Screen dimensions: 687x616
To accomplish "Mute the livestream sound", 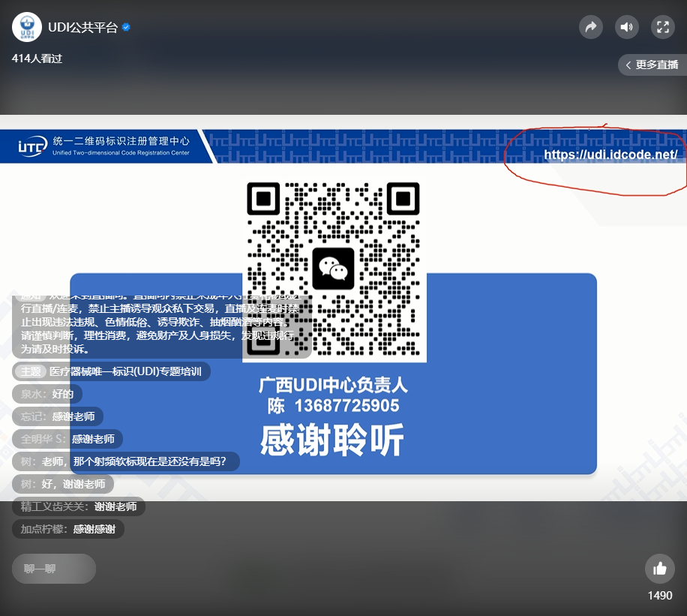I will pos(626,27).
